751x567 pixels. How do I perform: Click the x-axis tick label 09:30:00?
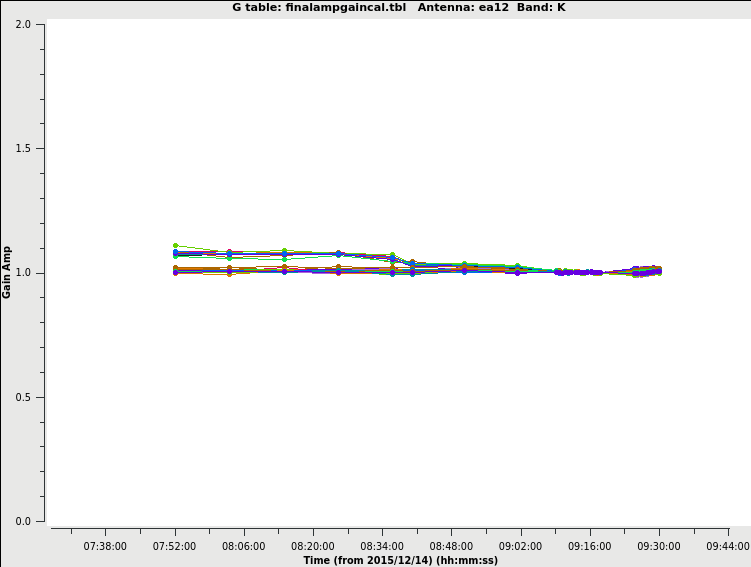click(x=659, y=546)
